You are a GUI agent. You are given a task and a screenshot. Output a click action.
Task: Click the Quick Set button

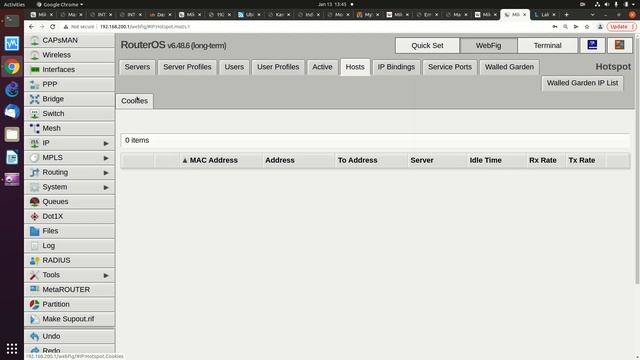(x=427, y=45)
